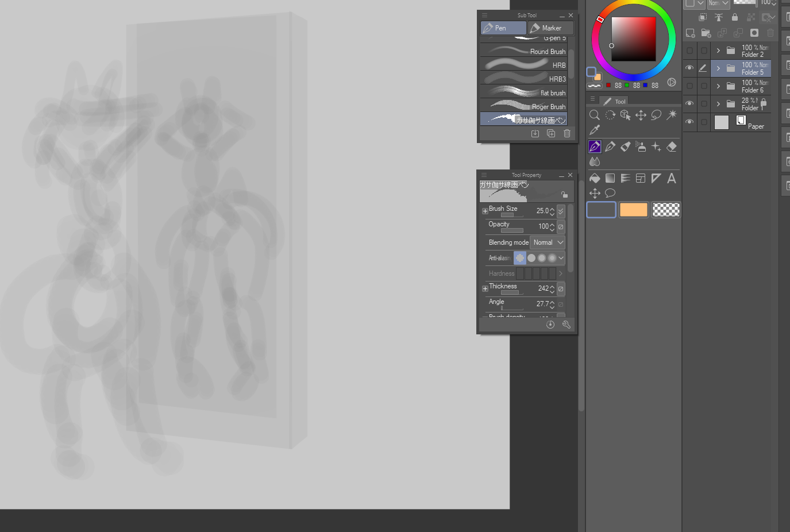Pick the Fill bucket tool
This screenshot has width=790, height=532.
595,179
